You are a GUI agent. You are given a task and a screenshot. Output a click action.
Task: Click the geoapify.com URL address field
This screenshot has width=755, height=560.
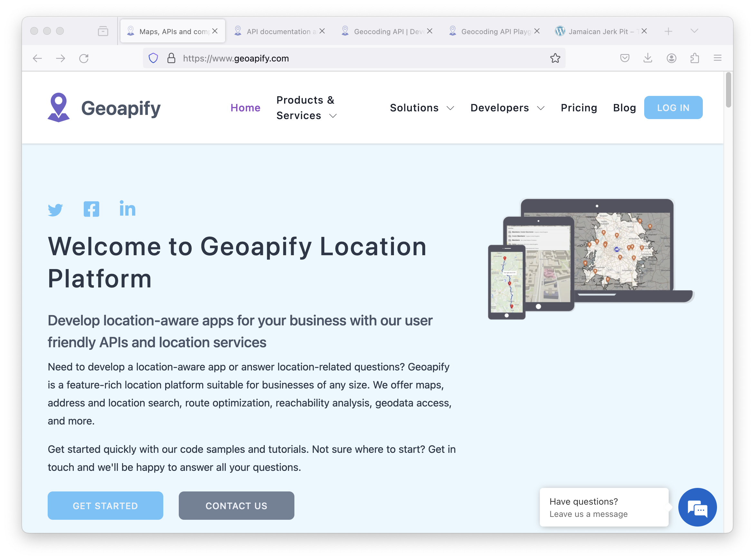[354, 58]
